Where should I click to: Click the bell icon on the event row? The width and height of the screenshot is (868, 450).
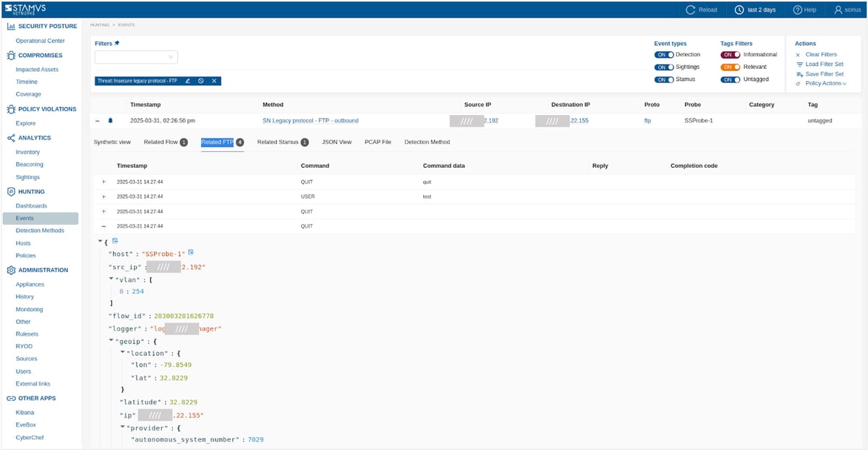pos(111,121)
